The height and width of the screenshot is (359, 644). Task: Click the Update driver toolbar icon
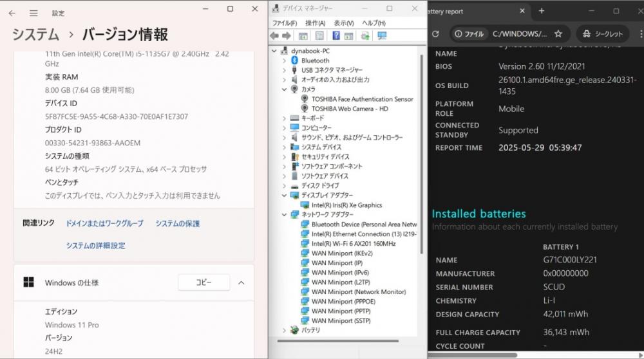(365, 35)
